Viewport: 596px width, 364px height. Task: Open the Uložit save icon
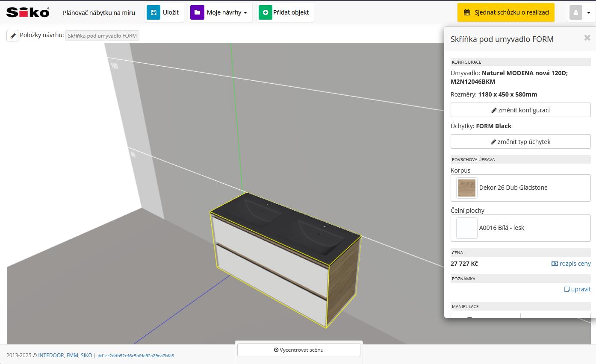[153, 12]
